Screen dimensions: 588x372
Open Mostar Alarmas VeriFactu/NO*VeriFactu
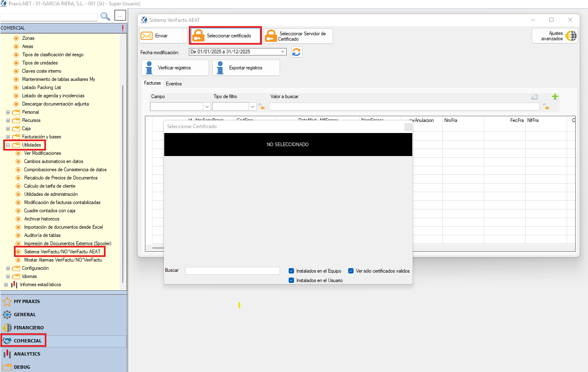pyautogui.click(x=63, y=260)
